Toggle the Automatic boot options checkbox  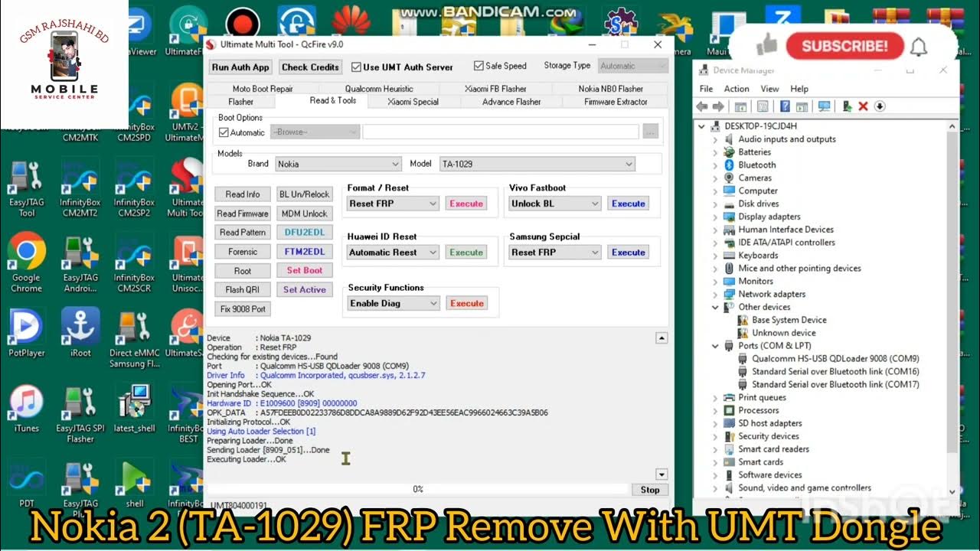pyautogui.click(x=224, y=132)
